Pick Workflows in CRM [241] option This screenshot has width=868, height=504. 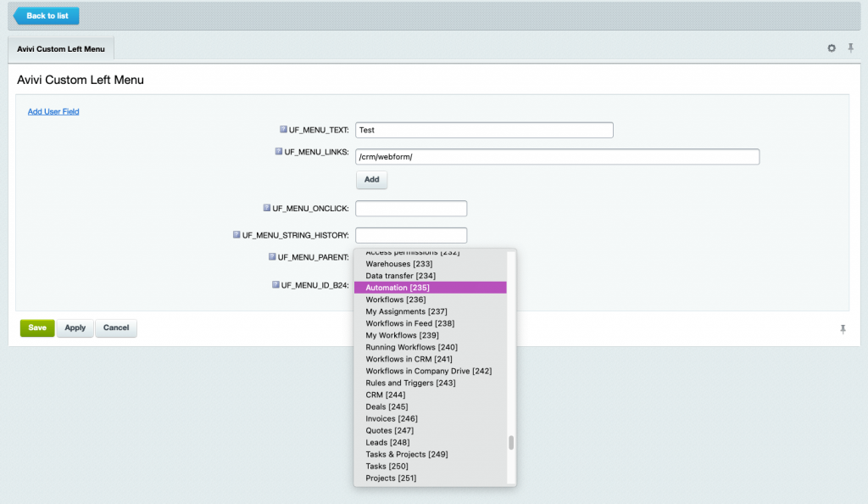[x=431, y=360]
